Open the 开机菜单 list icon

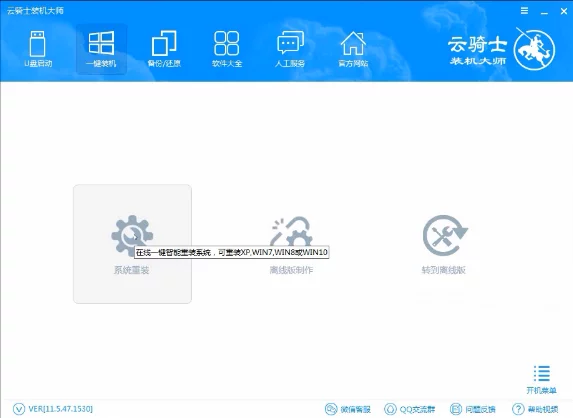[x=542, y=373]
